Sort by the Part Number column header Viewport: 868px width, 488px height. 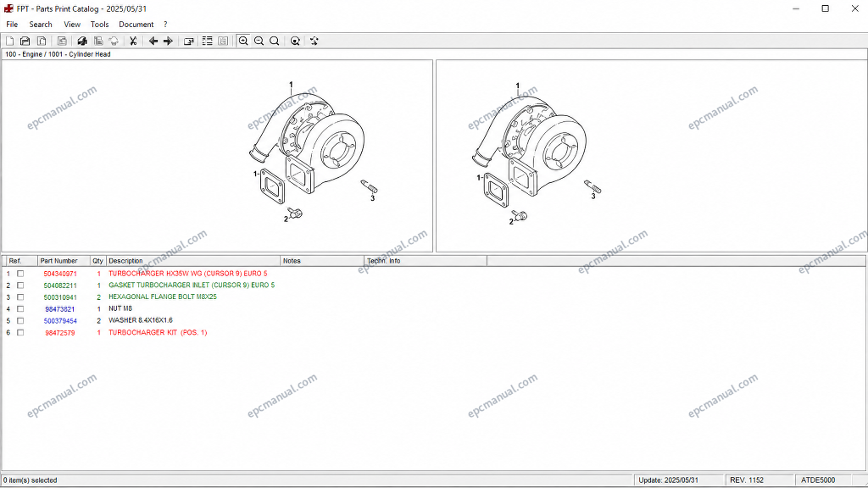pos(64,261)
